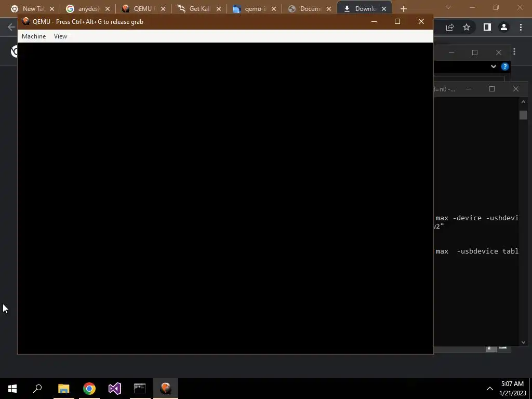The image size is (532, 399).
Task: Open Windows taskbar search
Action: click(37, 389)
